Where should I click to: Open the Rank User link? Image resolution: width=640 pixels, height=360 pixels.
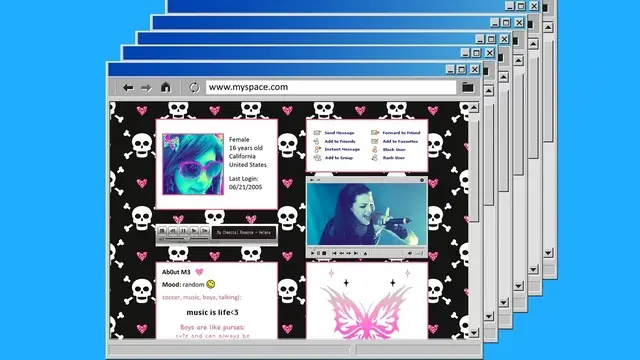point(393,158)
